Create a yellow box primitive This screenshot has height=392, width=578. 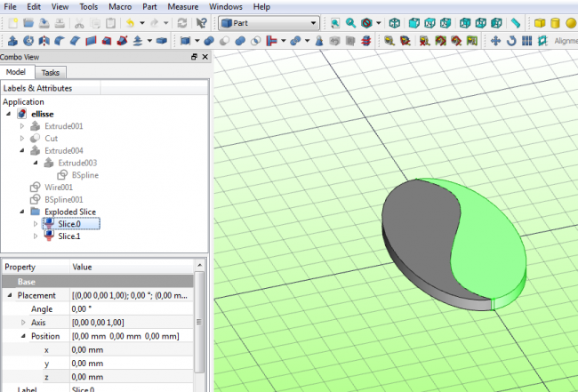539,23
